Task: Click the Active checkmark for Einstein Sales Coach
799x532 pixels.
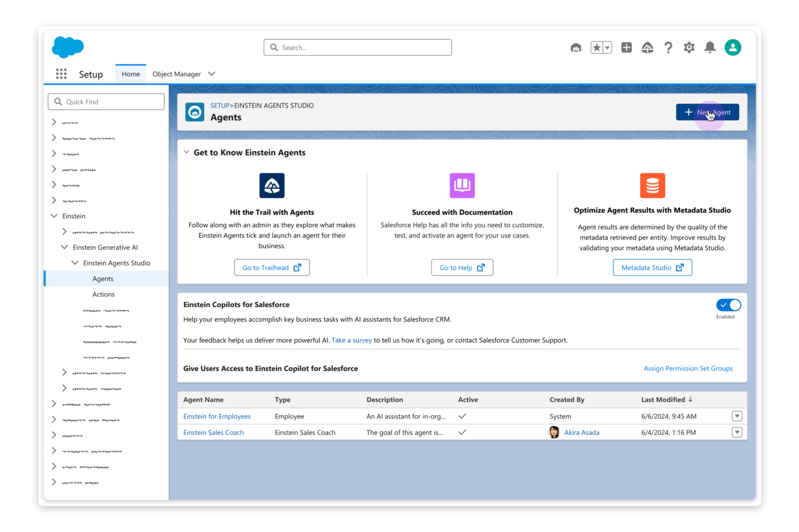Action: [462, 432]
